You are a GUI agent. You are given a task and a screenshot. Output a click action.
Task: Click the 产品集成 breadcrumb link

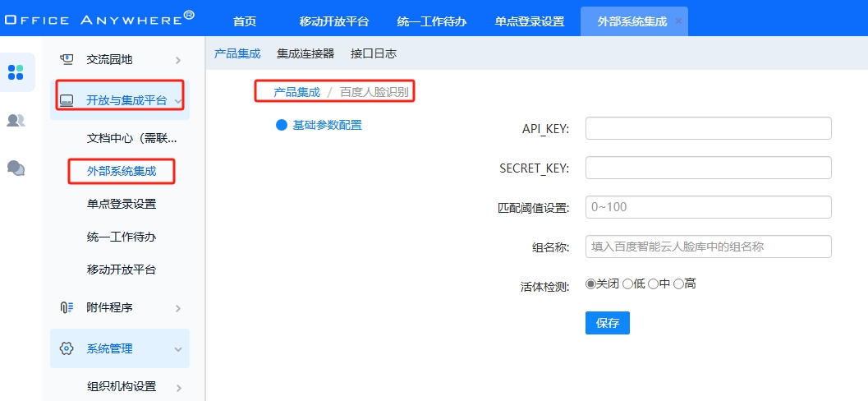(x=296, y=92)
